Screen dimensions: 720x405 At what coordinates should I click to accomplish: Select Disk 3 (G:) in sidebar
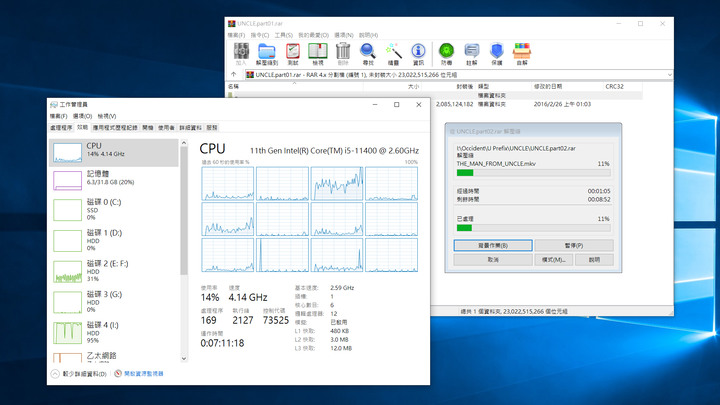pyautogui.click(x=113, y=302)
